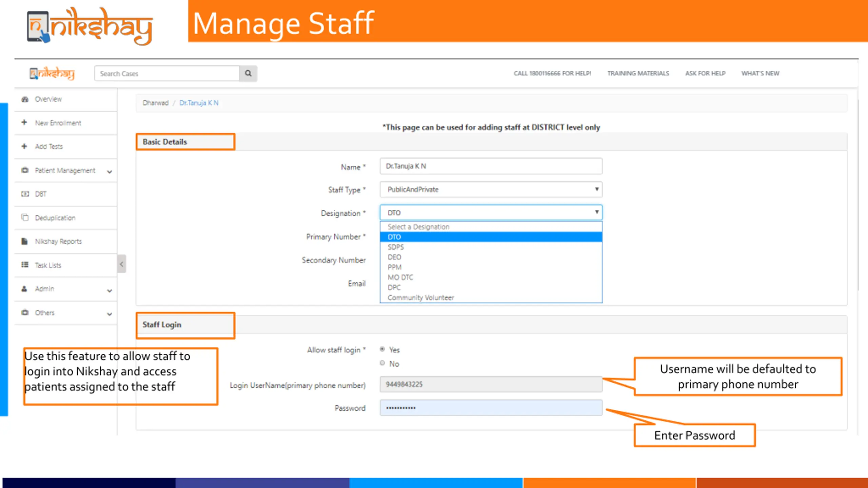This screenshot has width=868, height=488.
Task: Click the DBT money icon
Action: pyautogui.click(x=25, y=194)
